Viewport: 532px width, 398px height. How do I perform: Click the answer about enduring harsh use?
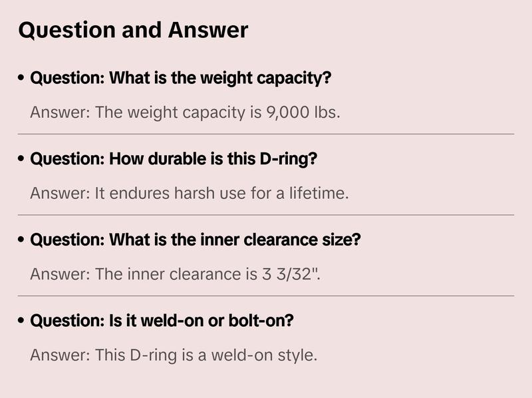190,193
